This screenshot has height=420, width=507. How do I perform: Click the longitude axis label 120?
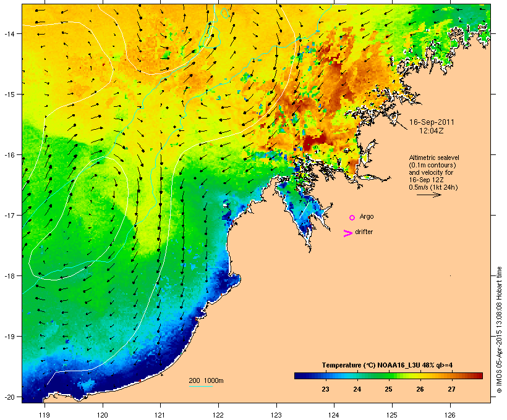[103, 415]
